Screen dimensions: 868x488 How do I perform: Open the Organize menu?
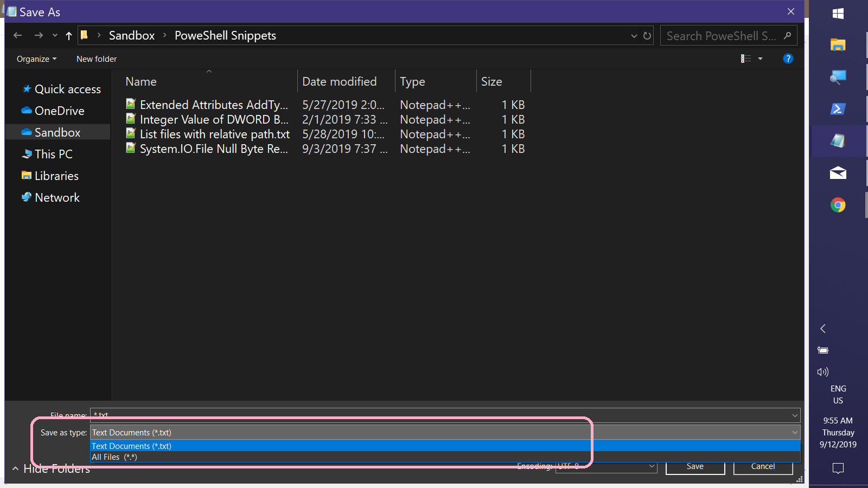(36, 59)
